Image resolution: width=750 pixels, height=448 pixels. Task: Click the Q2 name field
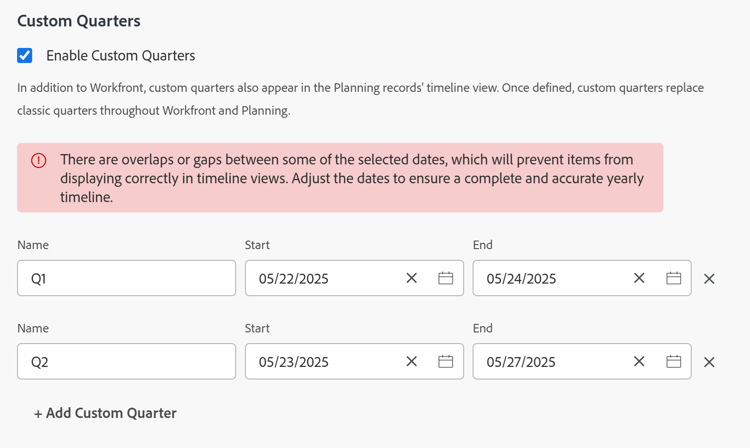(x=126, y=361)
